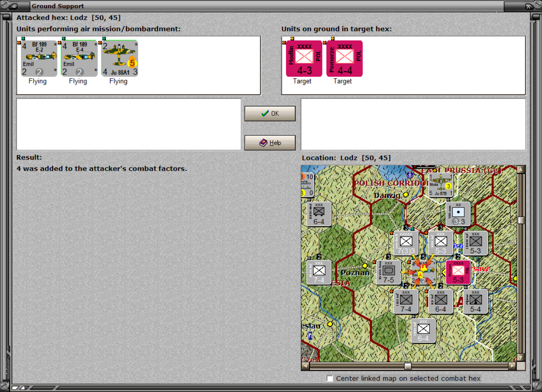Click the XVIII Arm 7-5 armor counter
This screenshot has height=392, width=542.
[x=389, y=272]
